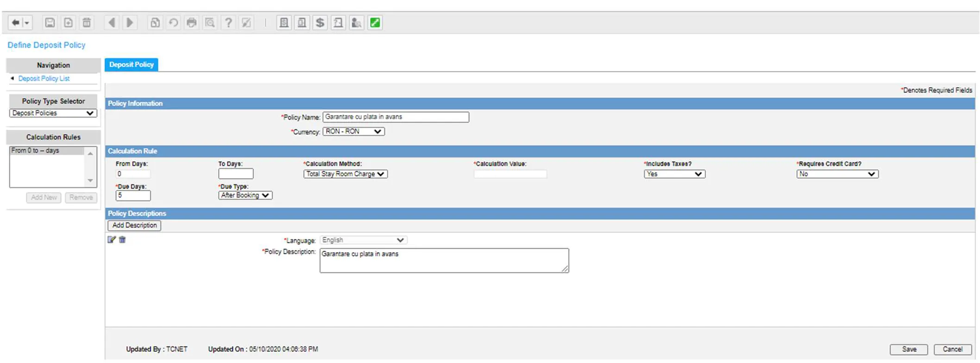This screenshot has height=363, width=980.
Task: Click the crossed-out edit toolbar icon
Action: click(246, 23)
